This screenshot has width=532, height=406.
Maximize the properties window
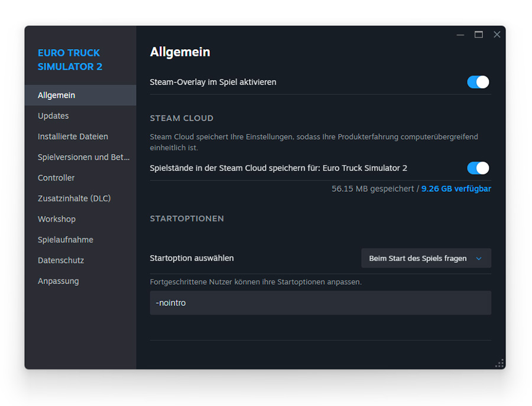point(478,35)
